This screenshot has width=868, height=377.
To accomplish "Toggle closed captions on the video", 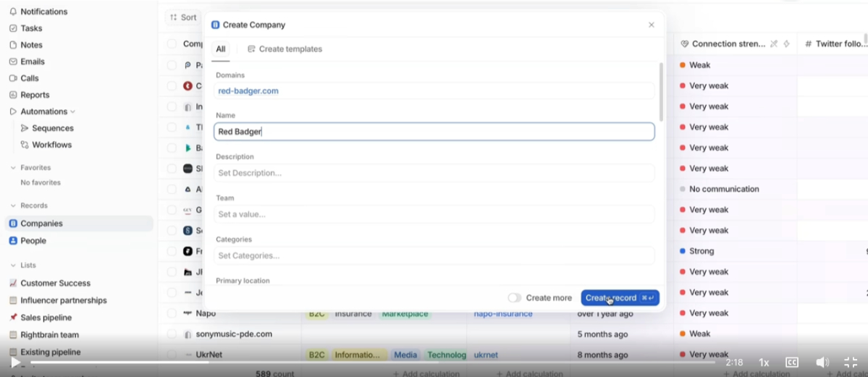I will click(792, 363).
